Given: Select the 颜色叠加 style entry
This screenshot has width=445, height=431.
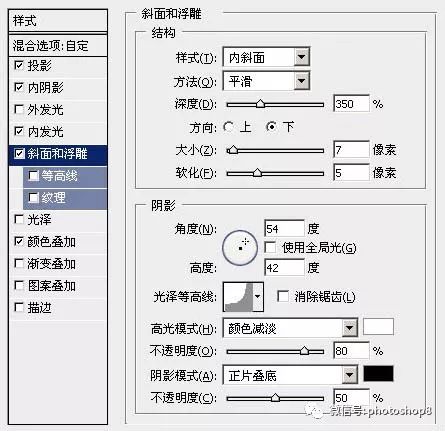Looking at the screenshot, I should [x=58, y=242].
